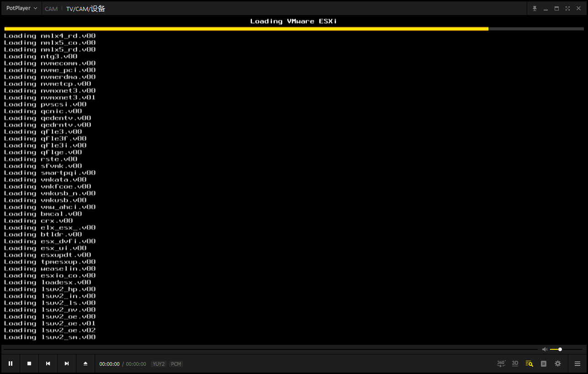Toggle the playlist sidebar hamburger menu
The image size is (588, 374).
[x=577, y=363]
